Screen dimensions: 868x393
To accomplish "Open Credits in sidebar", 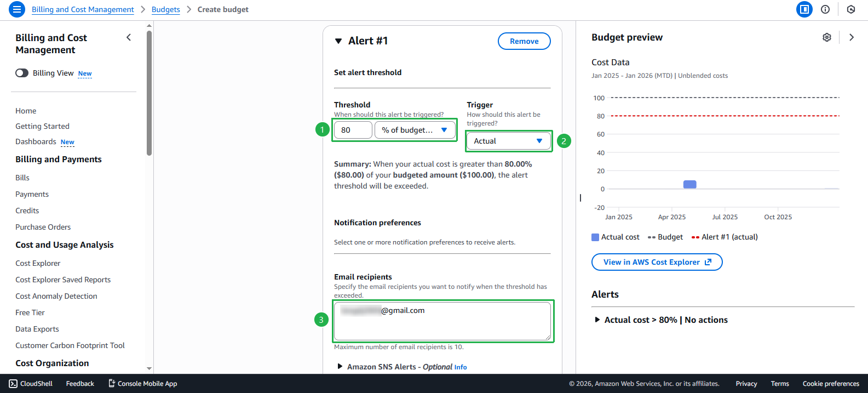I will tap(27, 210).
